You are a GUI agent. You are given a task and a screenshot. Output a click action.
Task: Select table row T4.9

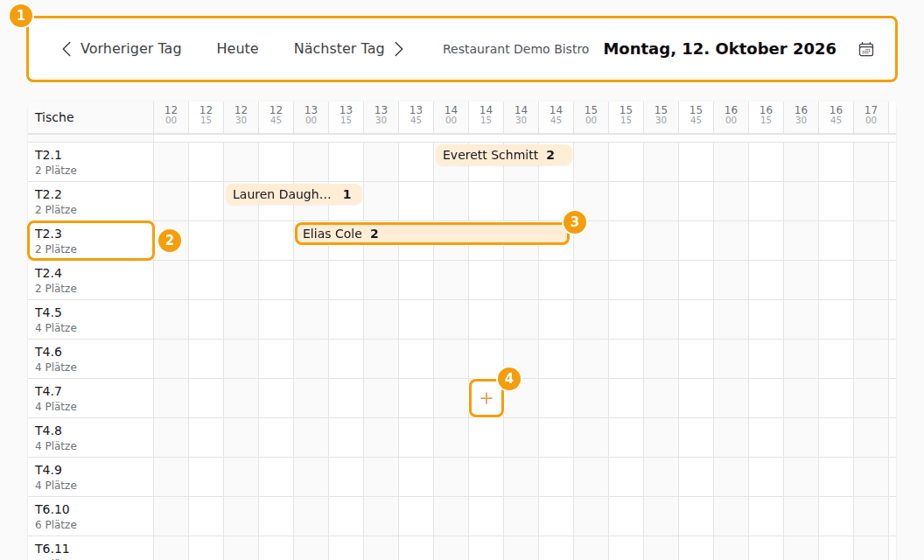click(91, 478)
